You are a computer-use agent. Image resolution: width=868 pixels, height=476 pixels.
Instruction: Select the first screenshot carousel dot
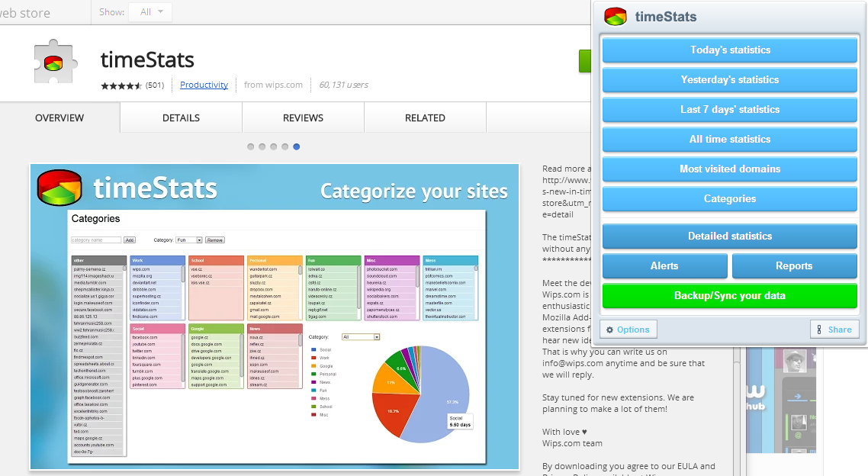coord(251,146)
